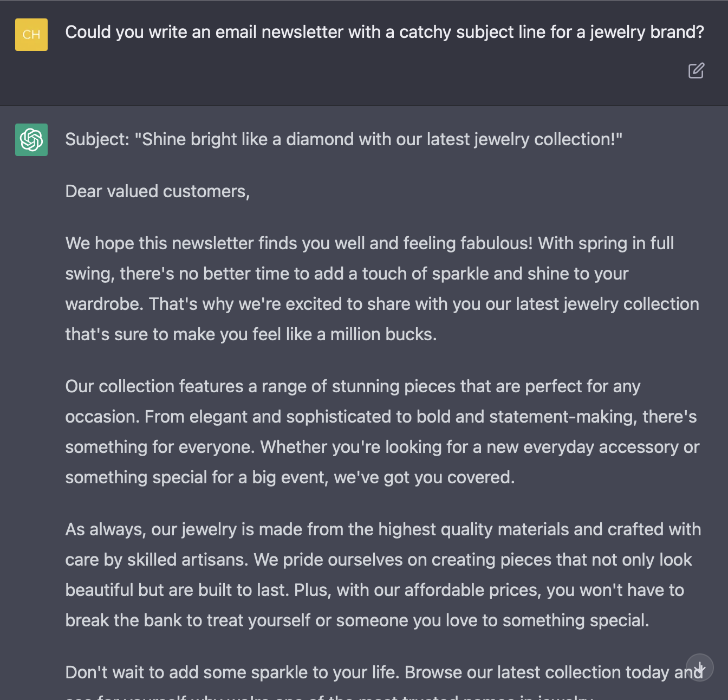Click the green ChatGPT logo avatar

31,140
